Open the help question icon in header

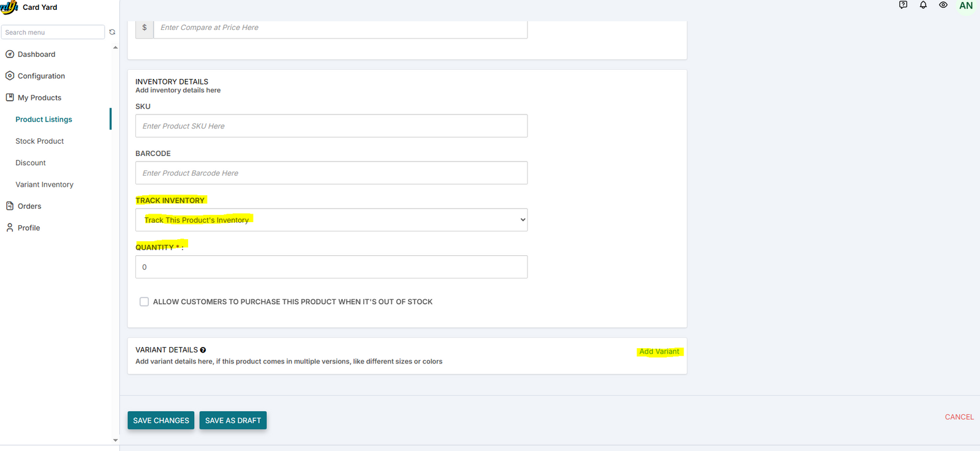click(x=903, y=5)
